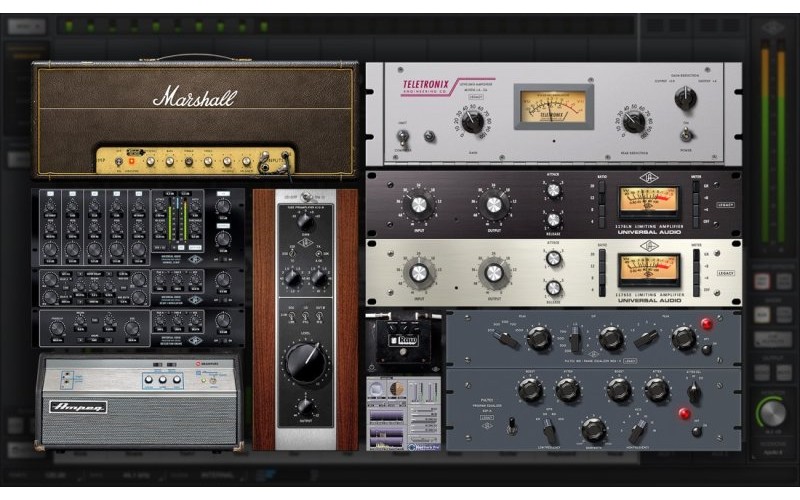
Task: Flip the middle mini toggle on 610 preamp
Action: (x=305, y=318)
